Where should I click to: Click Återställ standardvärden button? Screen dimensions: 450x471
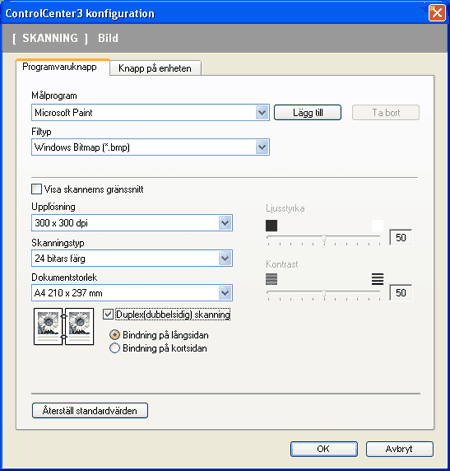click(90, 410)
